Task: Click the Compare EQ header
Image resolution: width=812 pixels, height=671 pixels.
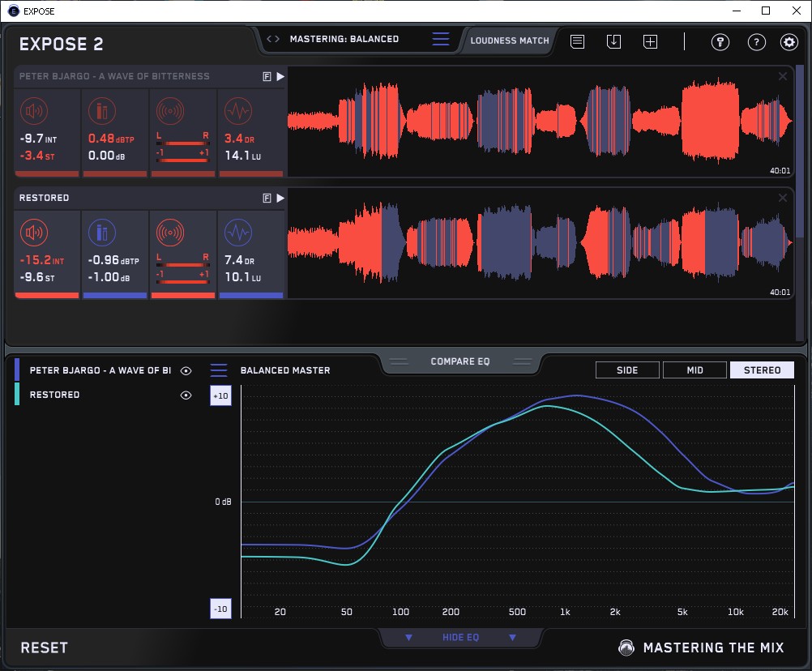Action: pos(459,361)
